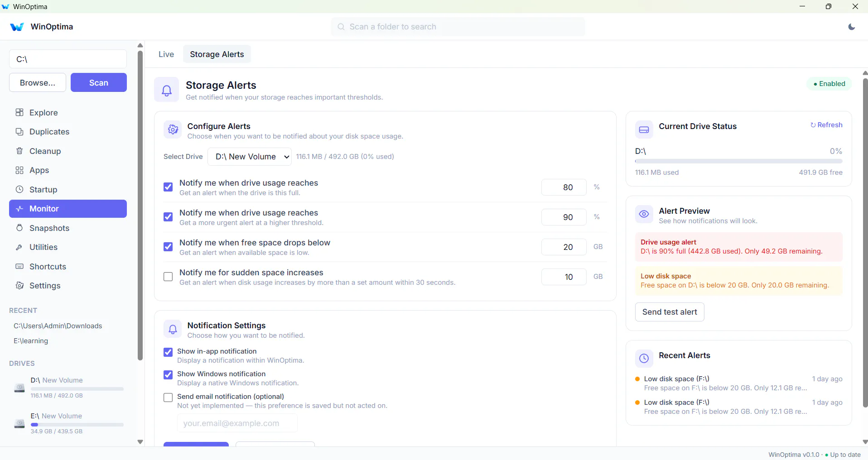
Task: Open the Apps section
Action: 68,170
